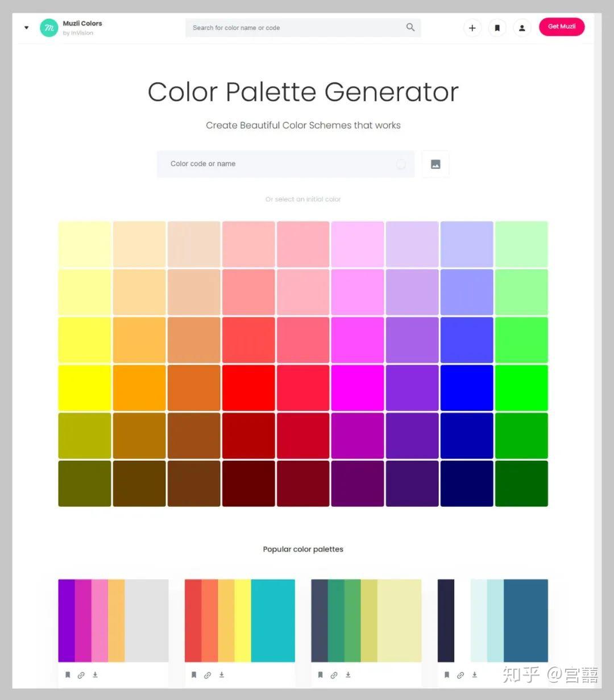Choose the bright yellow swatch
The image size is (614, 700).
85,388
